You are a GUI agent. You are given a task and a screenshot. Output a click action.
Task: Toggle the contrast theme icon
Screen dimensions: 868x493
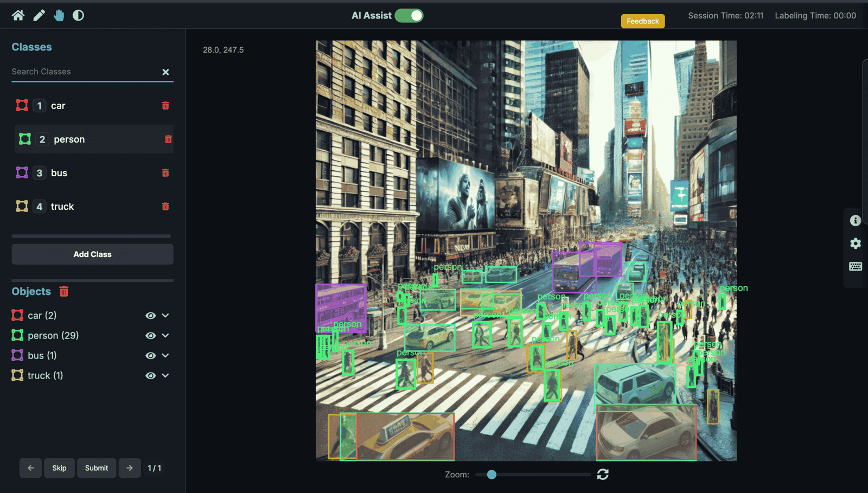click(x=79, y=15)
